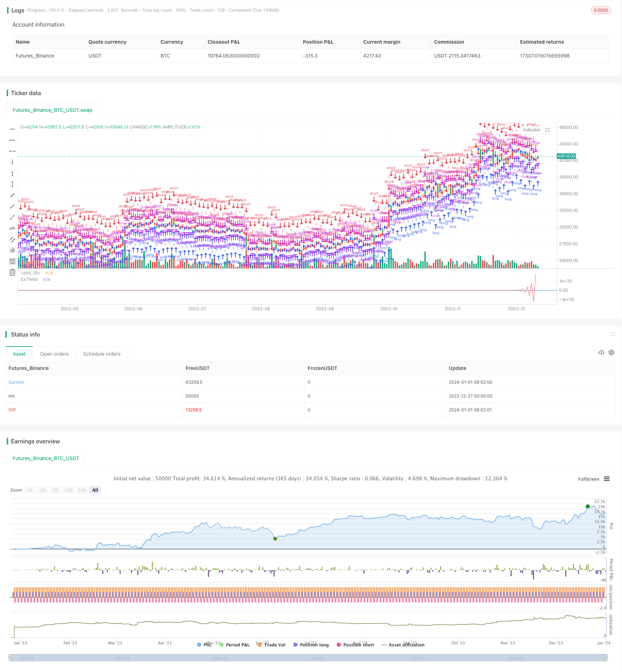Toggle the Period P&L series in the legend
This screenshot has width=622, height=672.
[234, 645]
